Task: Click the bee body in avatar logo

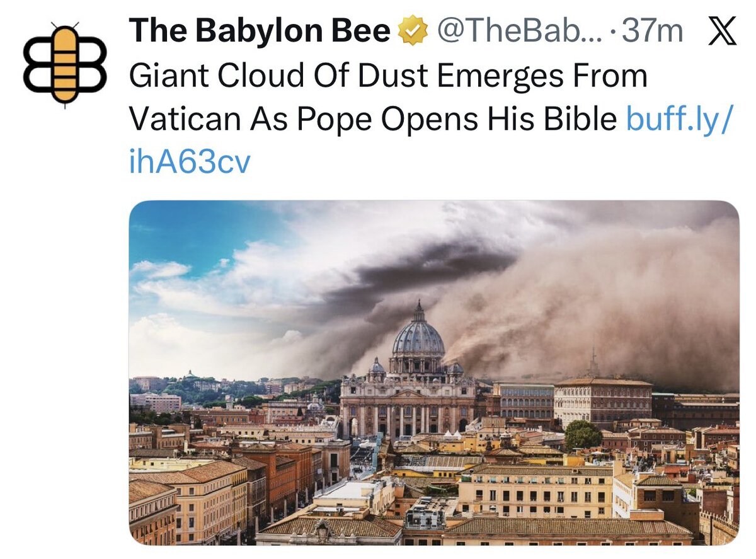Action: tap(65, 64)
